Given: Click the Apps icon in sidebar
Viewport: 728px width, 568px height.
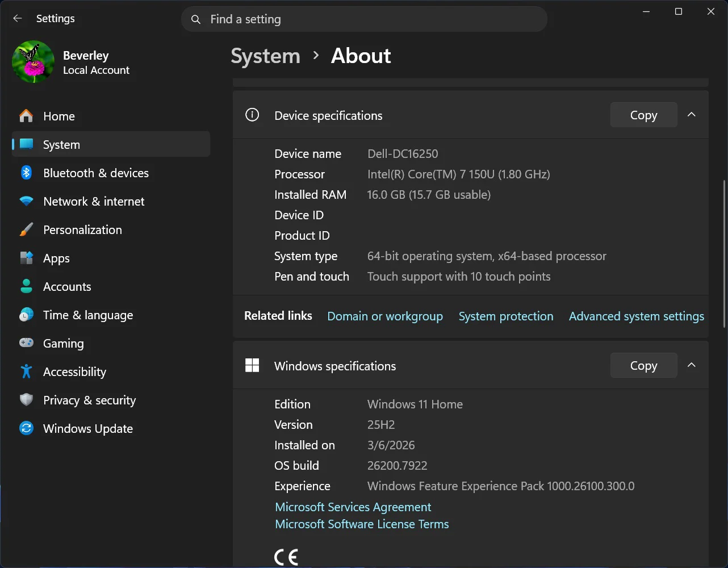Looking at the screenshot, I should pos(26,258).
